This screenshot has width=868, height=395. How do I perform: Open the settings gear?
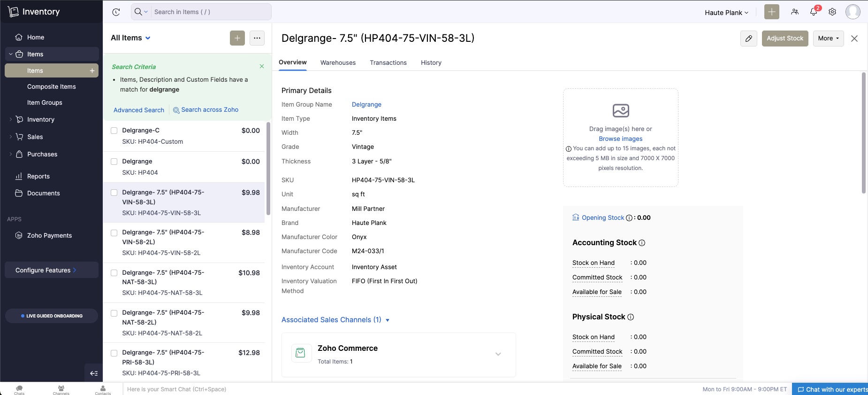[832, 12]
